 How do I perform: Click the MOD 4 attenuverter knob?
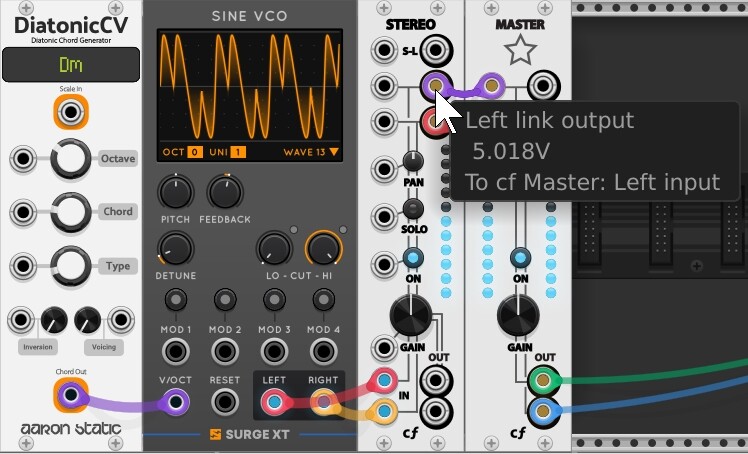tap(323, 299)
